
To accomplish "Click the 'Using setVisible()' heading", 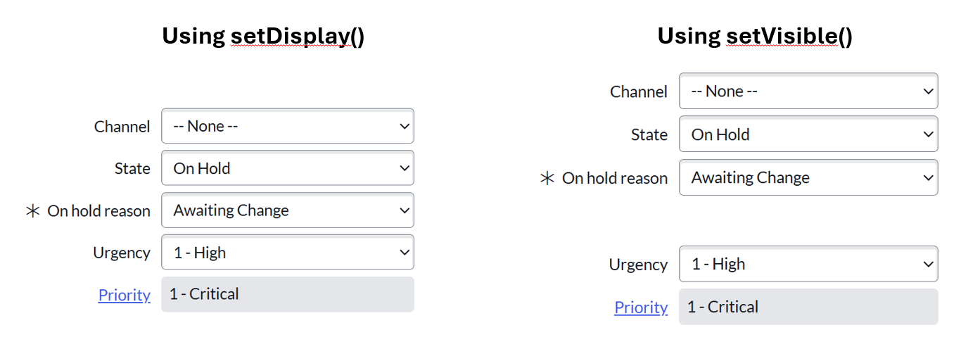I will 755,36.
